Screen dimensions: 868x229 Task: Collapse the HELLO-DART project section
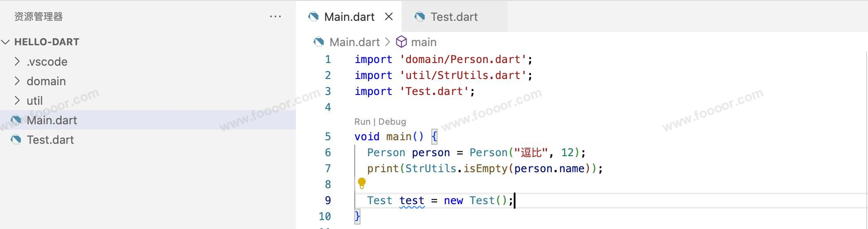[6, 42]
